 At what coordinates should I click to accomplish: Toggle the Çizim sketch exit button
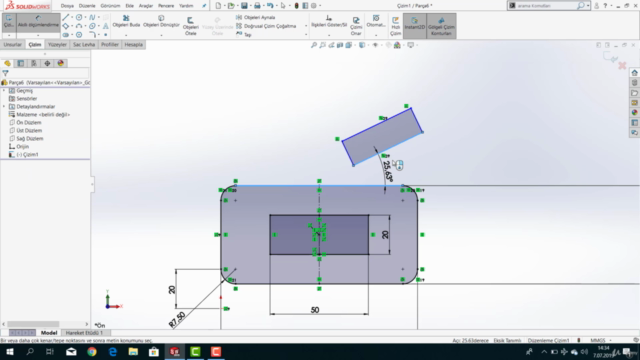tap(9, 21)
